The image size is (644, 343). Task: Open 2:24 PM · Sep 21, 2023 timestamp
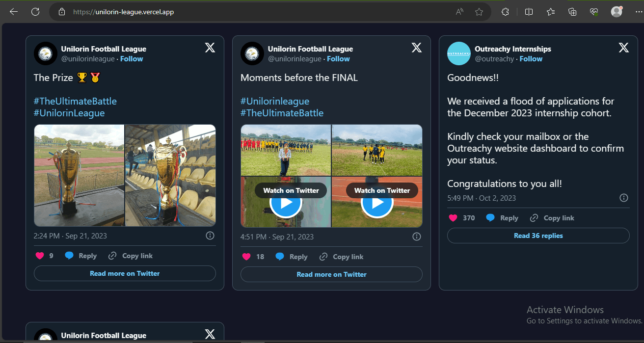pyautogui.click(x=70, y=236)
